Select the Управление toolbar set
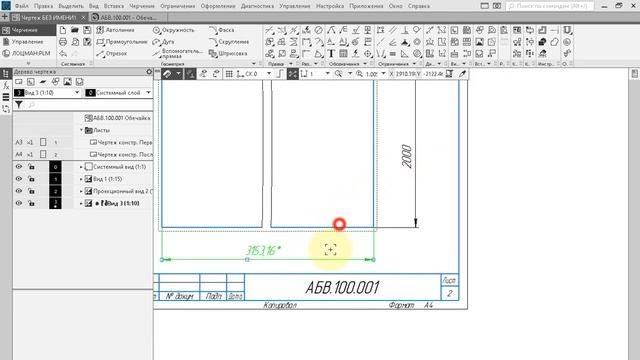The width and height of the screenshot is (640, 360). coord(27,42)
